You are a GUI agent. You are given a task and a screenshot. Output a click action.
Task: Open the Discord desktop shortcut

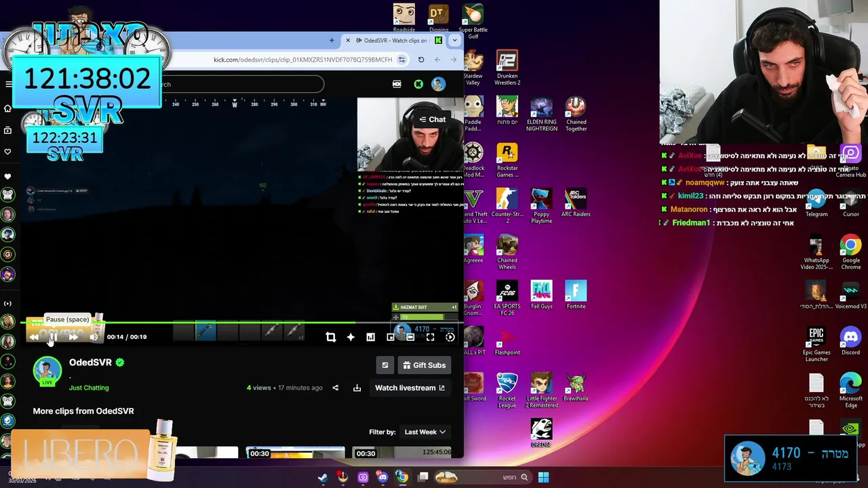click(851, 342)
